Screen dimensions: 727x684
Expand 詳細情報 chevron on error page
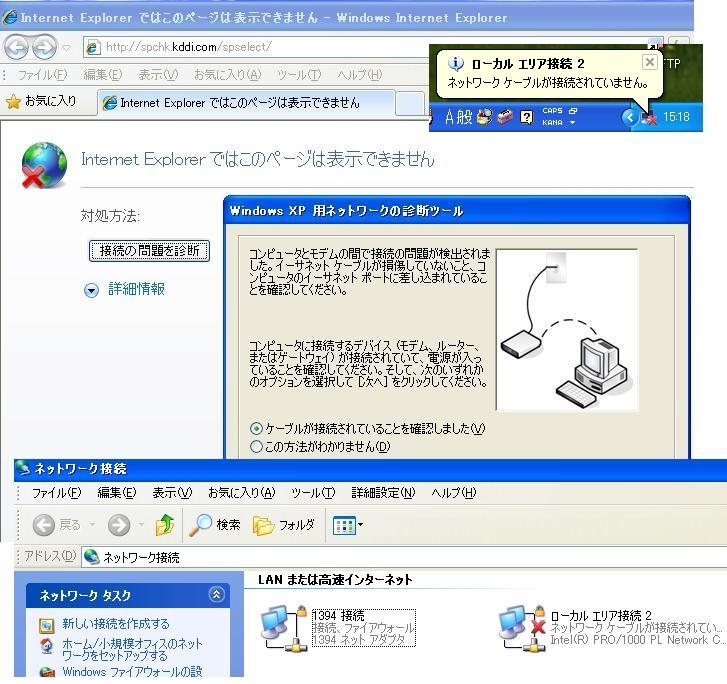(x=91, y=290)
